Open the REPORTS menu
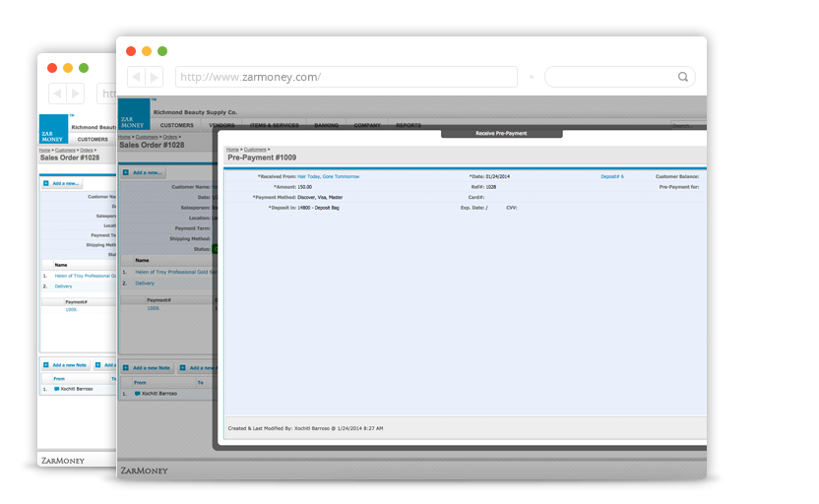Image resolution: width=819 pixels, height=504 pixels. click(x=409, y=125)
